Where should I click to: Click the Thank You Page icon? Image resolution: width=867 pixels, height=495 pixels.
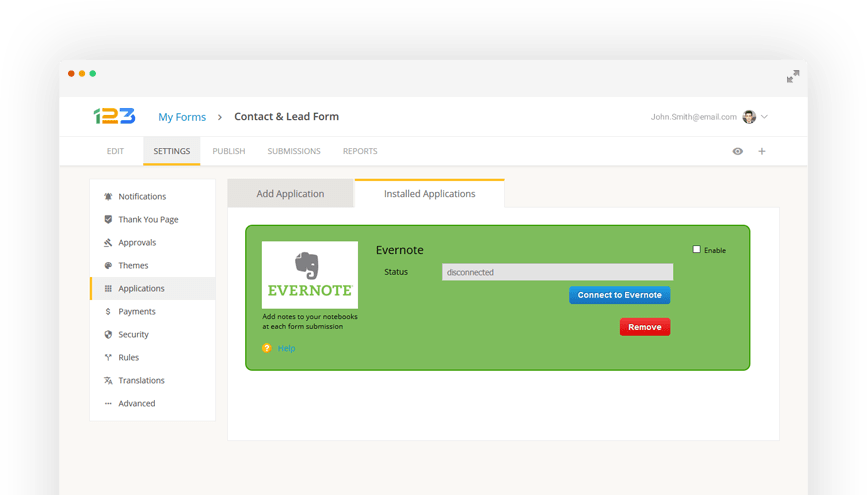point(108,219)
